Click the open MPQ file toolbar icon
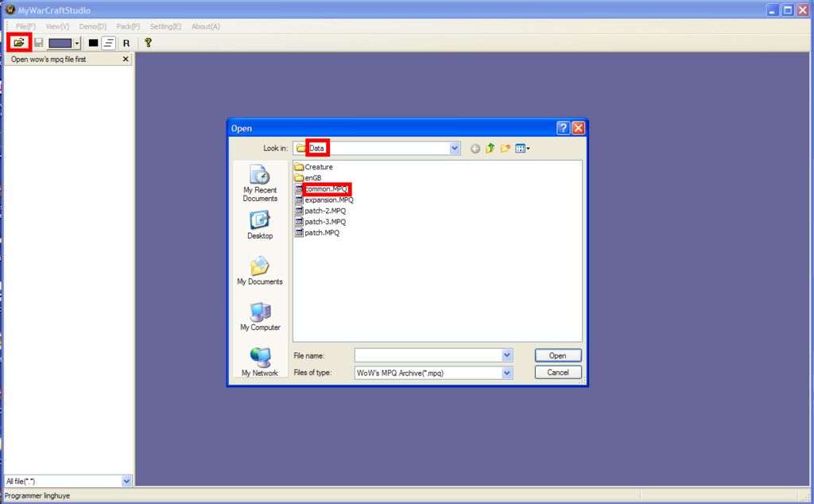 [19, 43]
